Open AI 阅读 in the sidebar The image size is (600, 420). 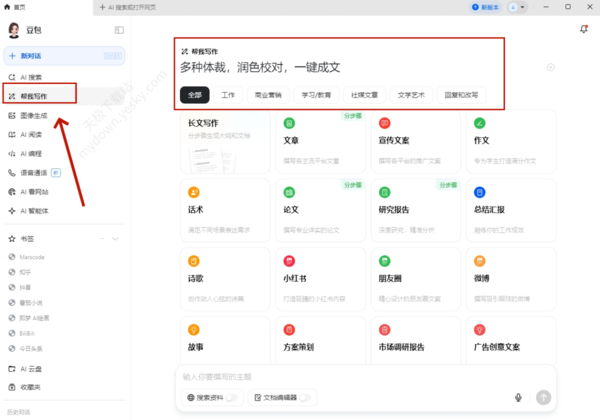tap(64, 135)
